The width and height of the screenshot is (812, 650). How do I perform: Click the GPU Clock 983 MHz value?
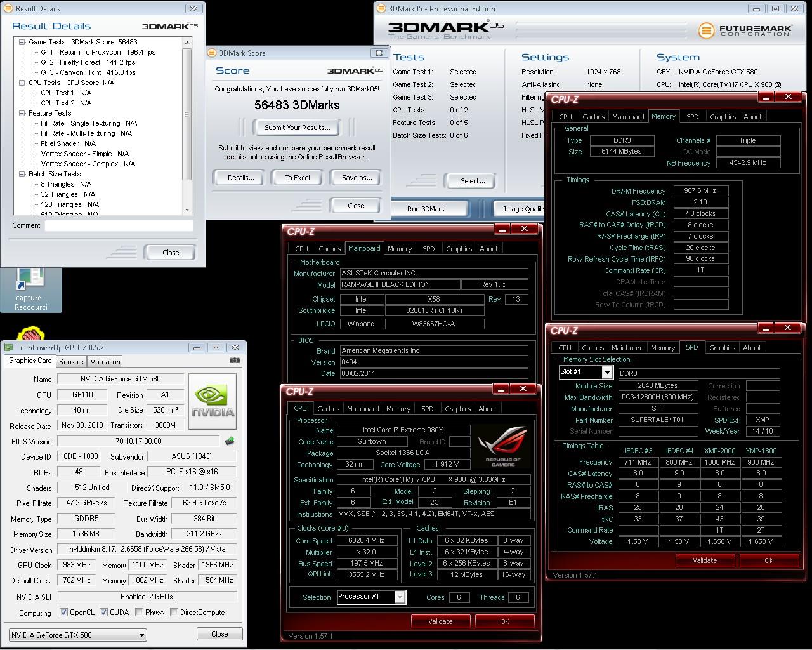point(77,565)
